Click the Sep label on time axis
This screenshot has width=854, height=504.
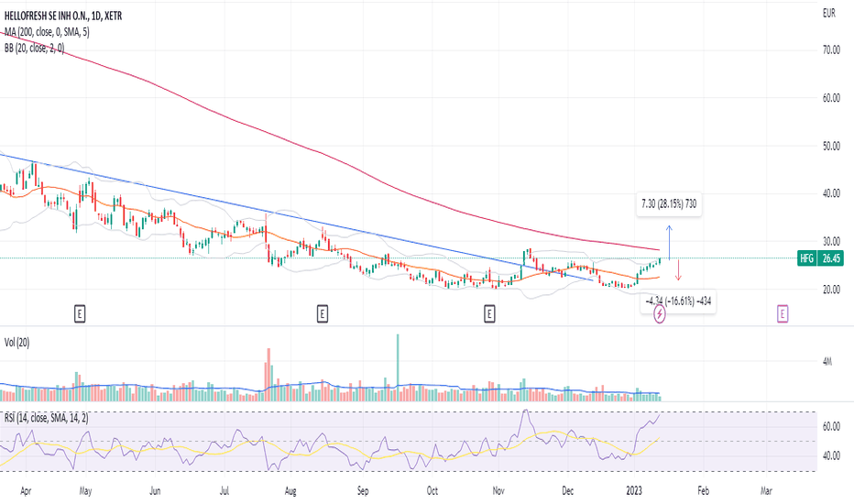pos(363,491)
